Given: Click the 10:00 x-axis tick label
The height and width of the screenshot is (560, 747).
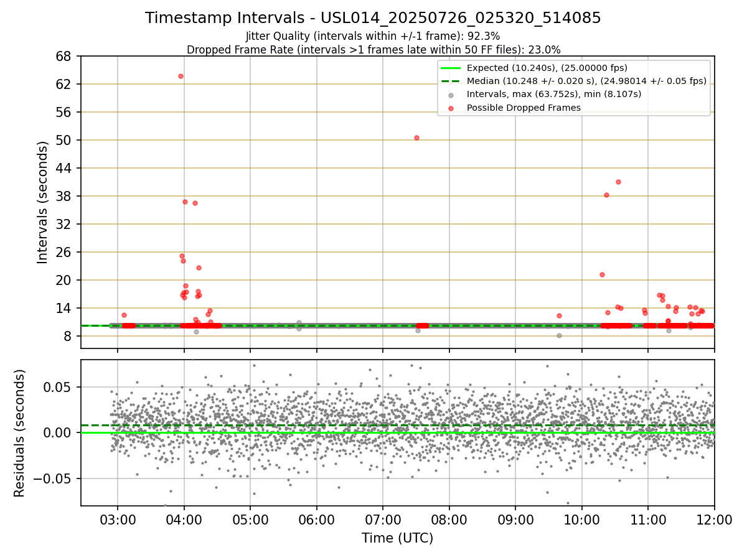Looking at the screenshot, I should click(582, 520).
